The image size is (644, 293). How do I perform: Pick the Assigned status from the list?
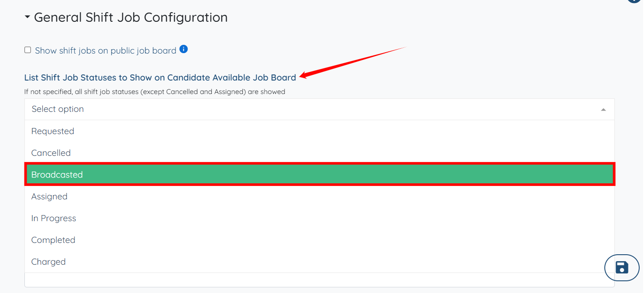coord(49,196)
